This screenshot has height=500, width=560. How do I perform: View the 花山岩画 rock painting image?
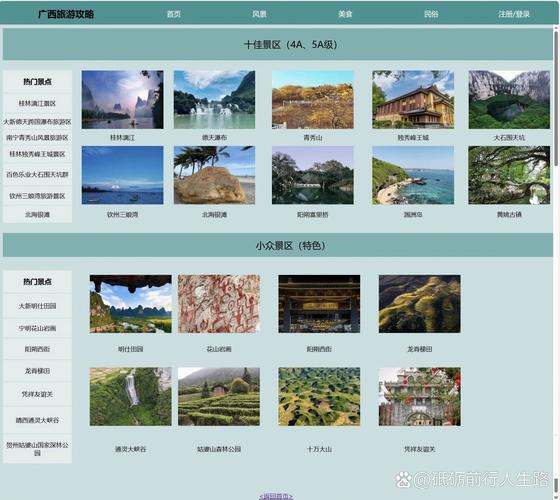pyautogui.click(x=219, y=304)
